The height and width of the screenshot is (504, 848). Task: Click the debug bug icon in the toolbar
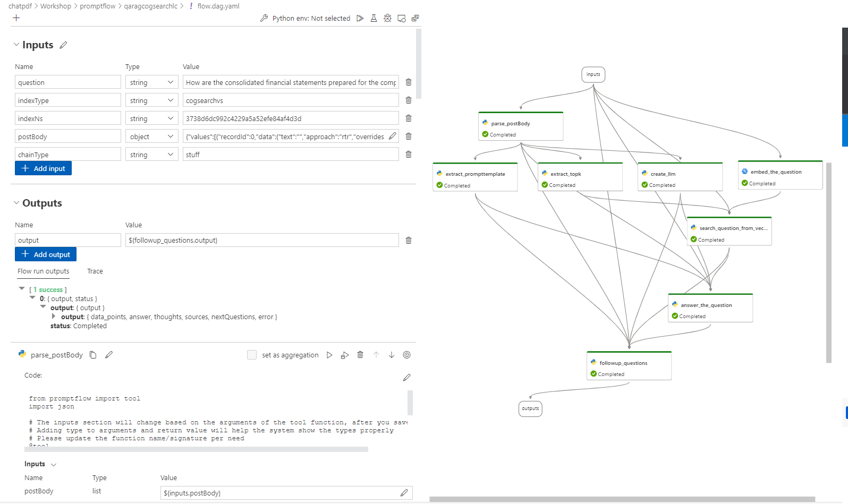pos(388,18)
